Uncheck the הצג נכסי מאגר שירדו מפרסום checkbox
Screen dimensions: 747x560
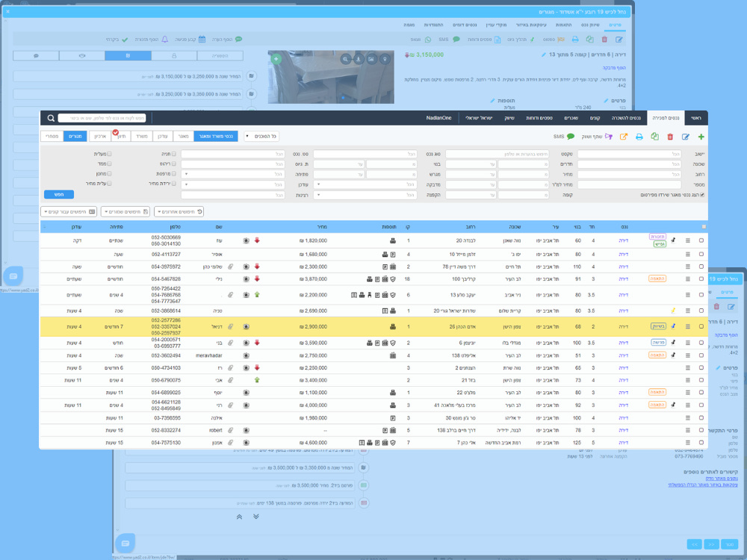702,195
